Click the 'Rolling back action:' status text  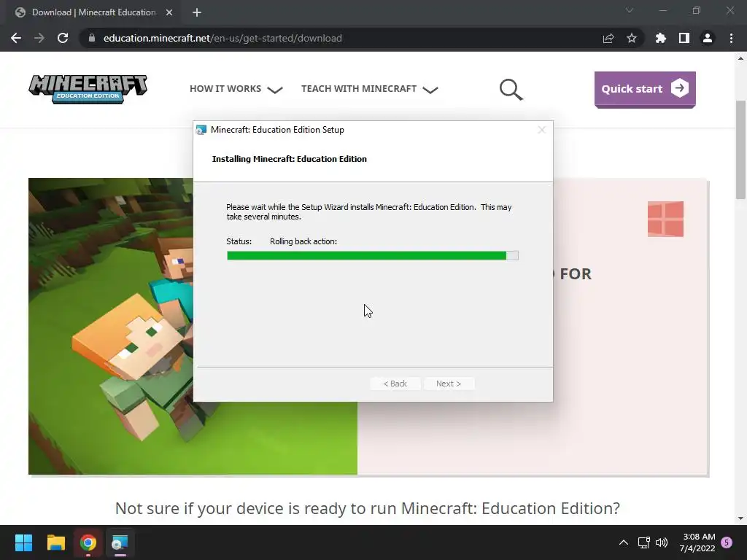point(303,241)
